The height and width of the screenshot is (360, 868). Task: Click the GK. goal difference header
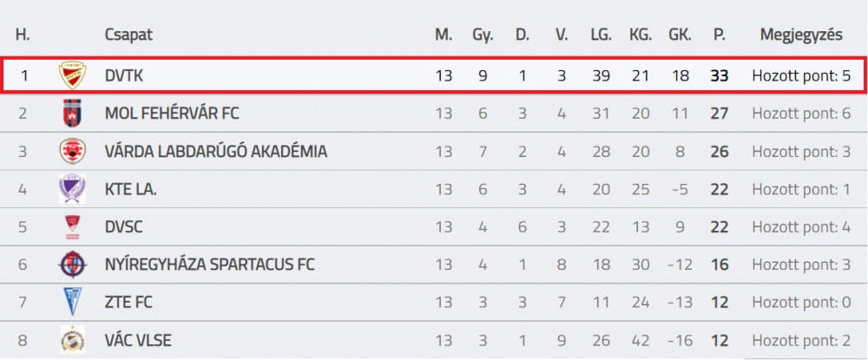(x=680, y=35)
